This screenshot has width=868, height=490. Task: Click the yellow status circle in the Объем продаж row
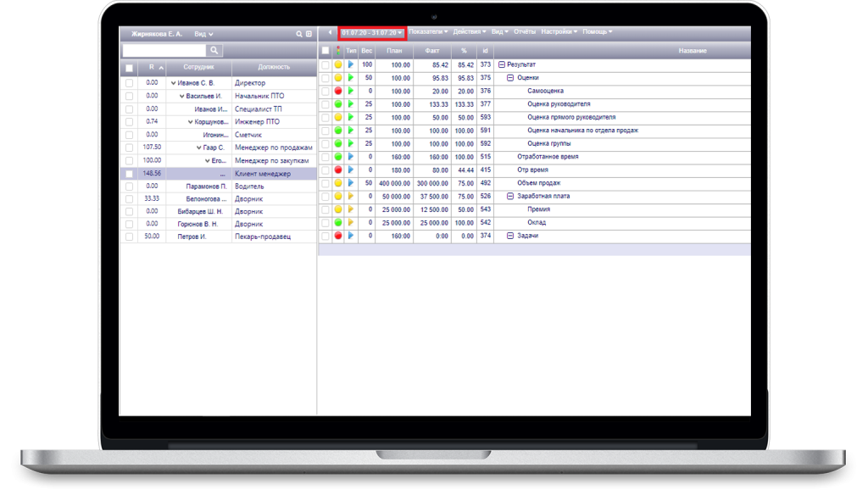(338, 183)
